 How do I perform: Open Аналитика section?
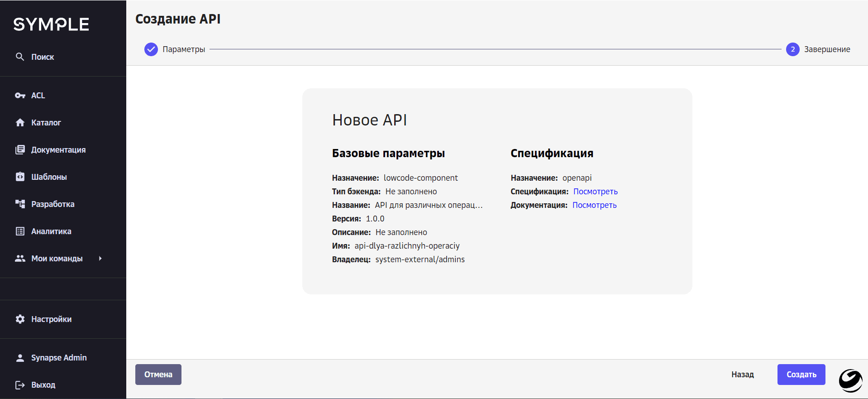tap(51, 231)
